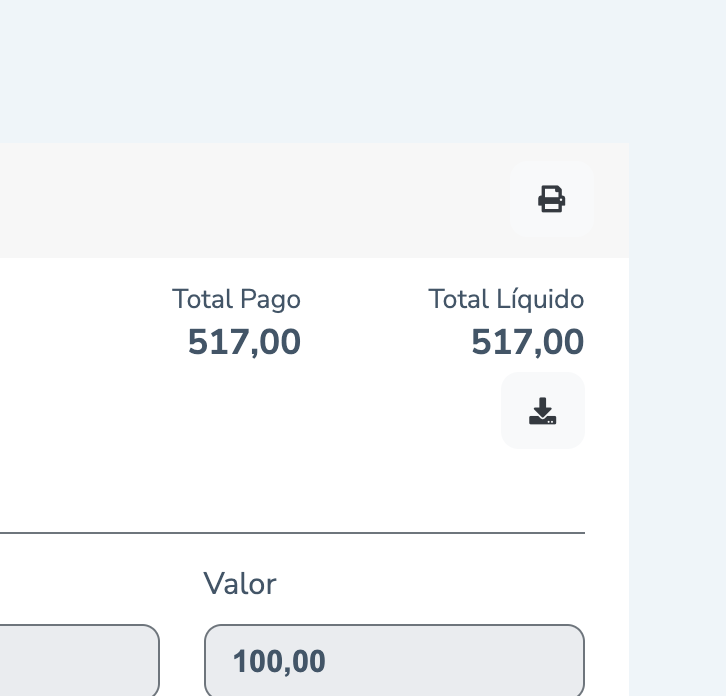The height and width of the screenshot is (696, 726).
Task: Click the printer icon button
Action: (x=552, y=199)
